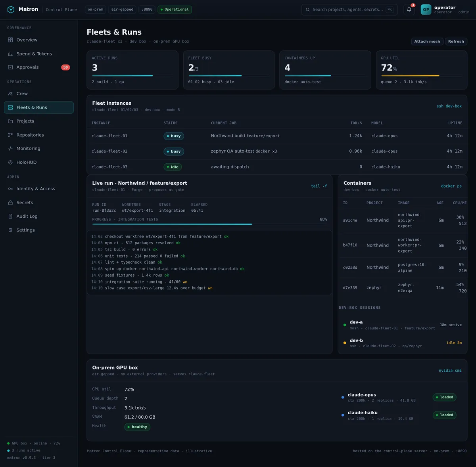This screenshot has height=467, width=476.
Task: Click the Operational status pill
Action: 175,10
